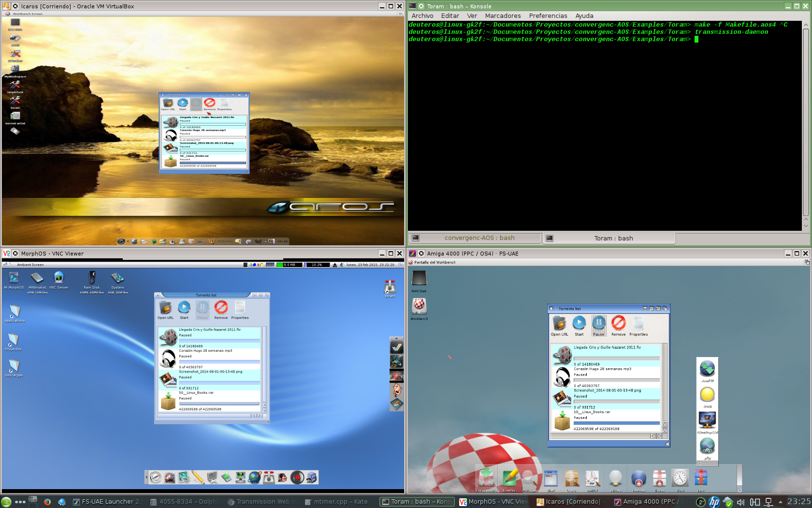Click the 50__Linux_Books.rar progress bar in Amiga list
The image size is (812, 508).
(616, 423)
